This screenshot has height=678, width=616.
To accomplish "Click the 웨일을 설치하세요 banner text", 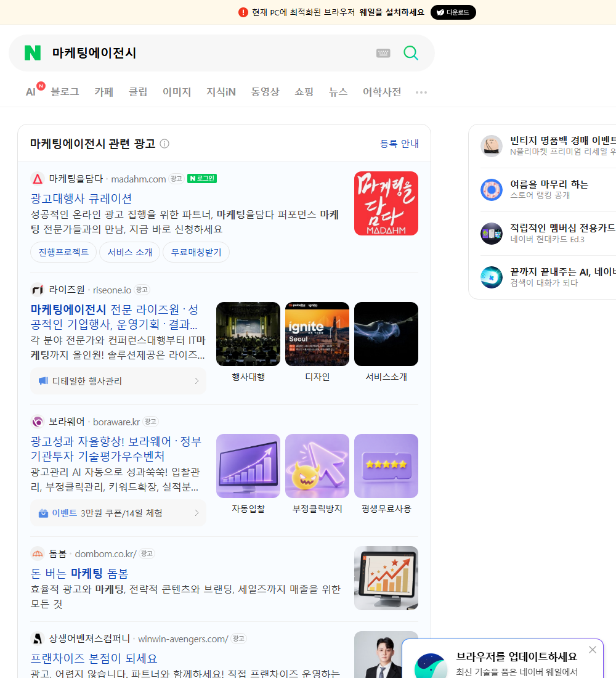I will click(x=392, y=12).
